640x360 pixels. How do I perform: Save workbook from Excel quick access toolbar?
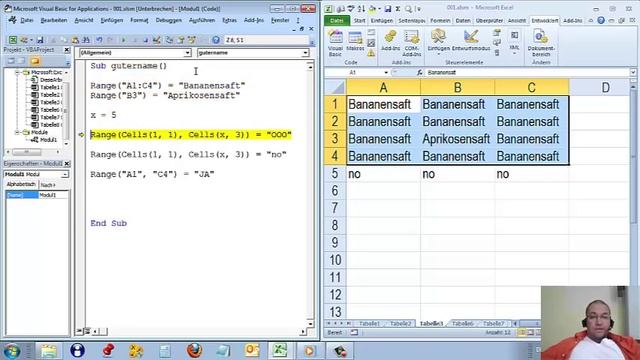point(388,9)
